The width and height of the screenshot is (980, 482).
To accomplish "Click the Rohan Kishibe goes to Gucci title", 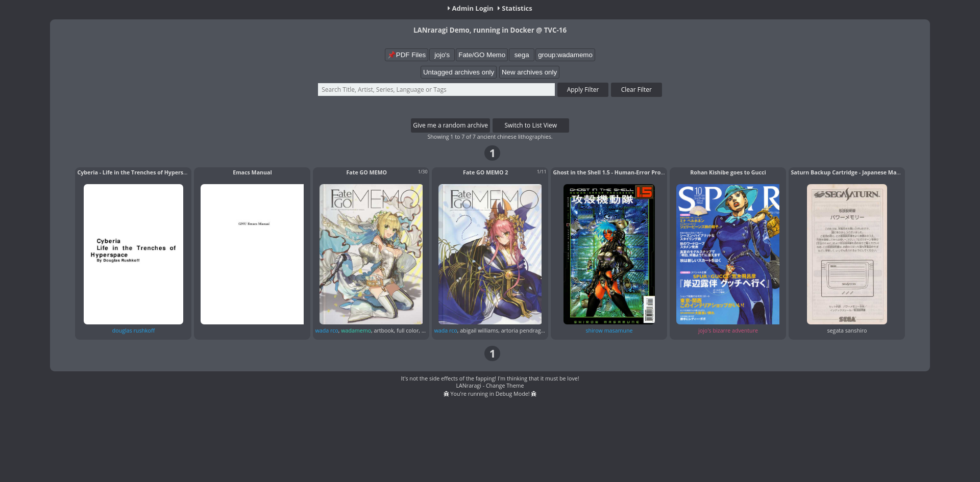I will 728,172.
